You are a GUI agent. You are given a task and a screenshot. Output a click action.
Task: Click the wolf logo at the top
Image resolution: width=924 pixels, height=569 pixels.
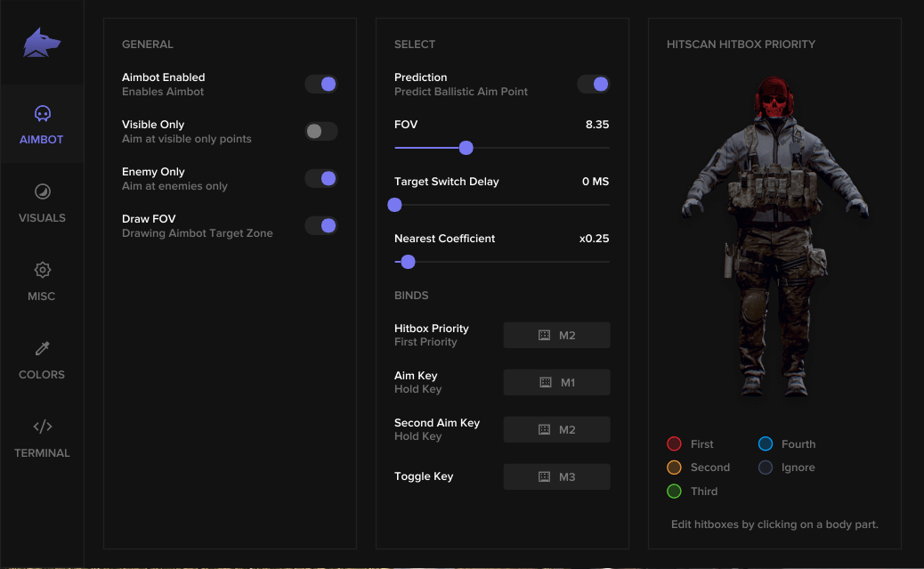[42, 40]
